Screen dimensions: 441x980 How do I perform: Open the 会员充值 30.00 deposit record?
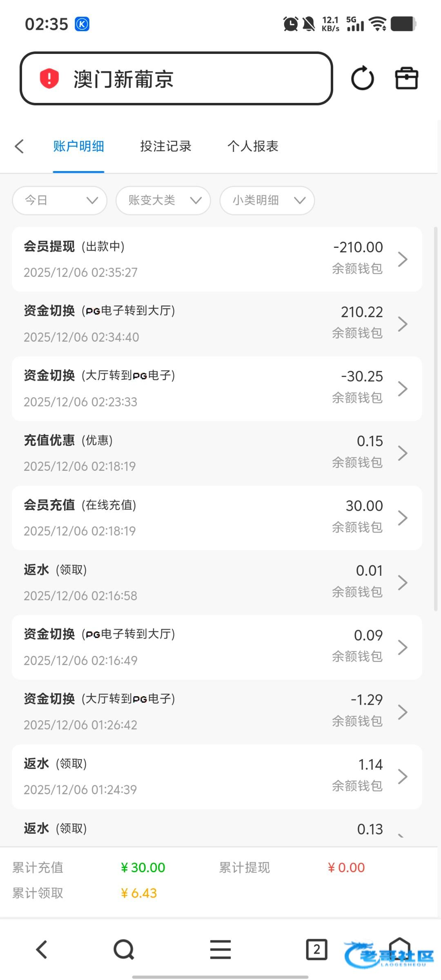point(217,518)
